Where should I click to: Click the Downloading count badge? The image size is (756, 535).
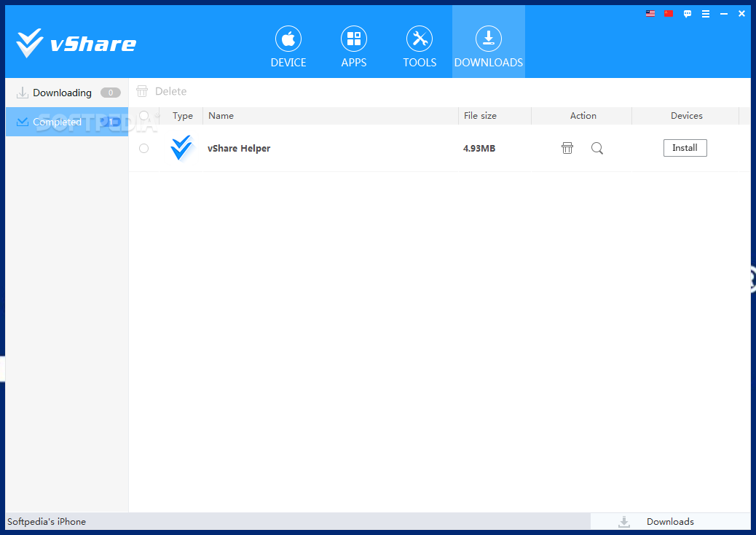pos(111,93)
